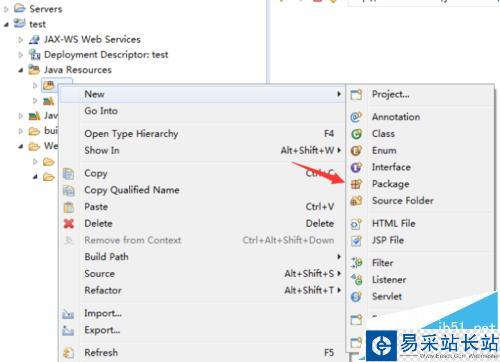The width and height of the screenshot is (500, 362).
Task: Collapse the test project node
Action: [x=6, y=25]
